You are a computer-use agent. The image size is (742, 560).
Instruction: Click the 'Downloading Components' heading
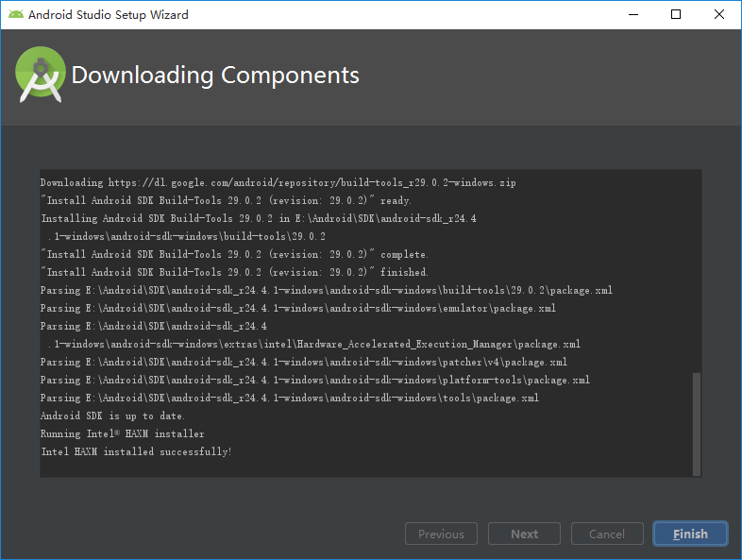click(x=215, y=75)
